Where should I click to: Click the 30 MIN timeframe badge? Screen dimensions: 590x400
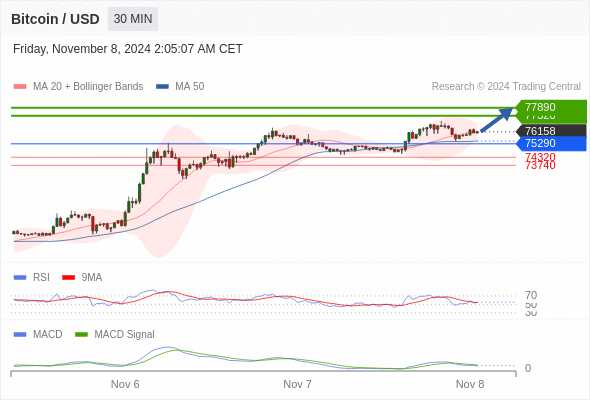point(133,19)
